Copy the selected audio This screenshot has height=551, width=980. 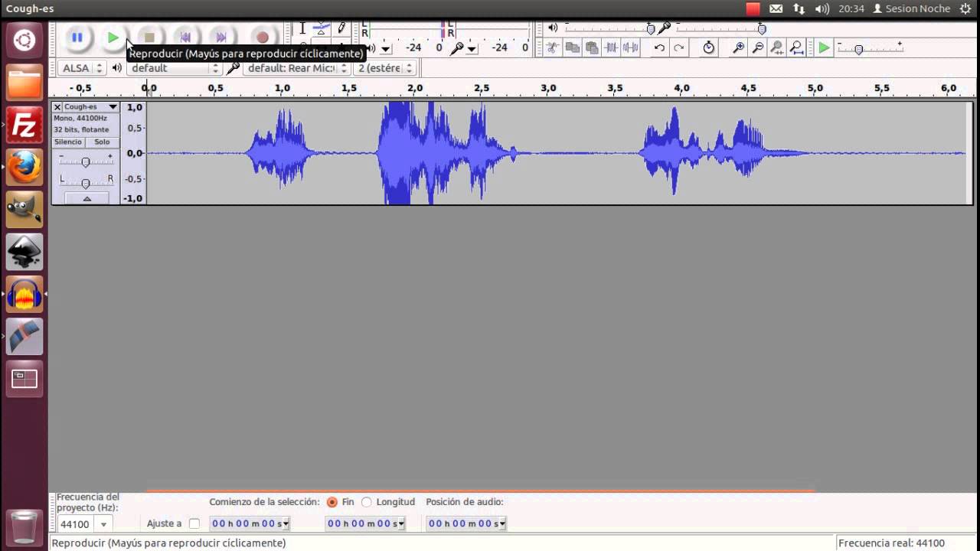[x=572, y=47]
